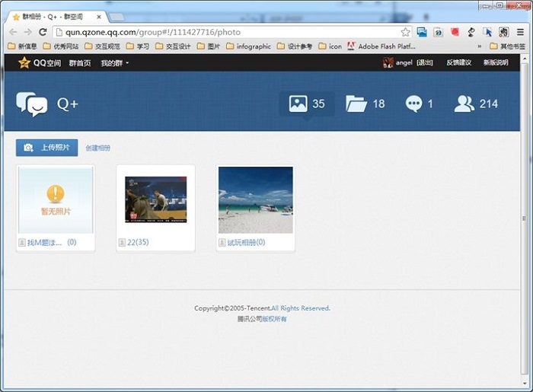
Task: Open the Chrome menu button
Action: pos(520,32)
